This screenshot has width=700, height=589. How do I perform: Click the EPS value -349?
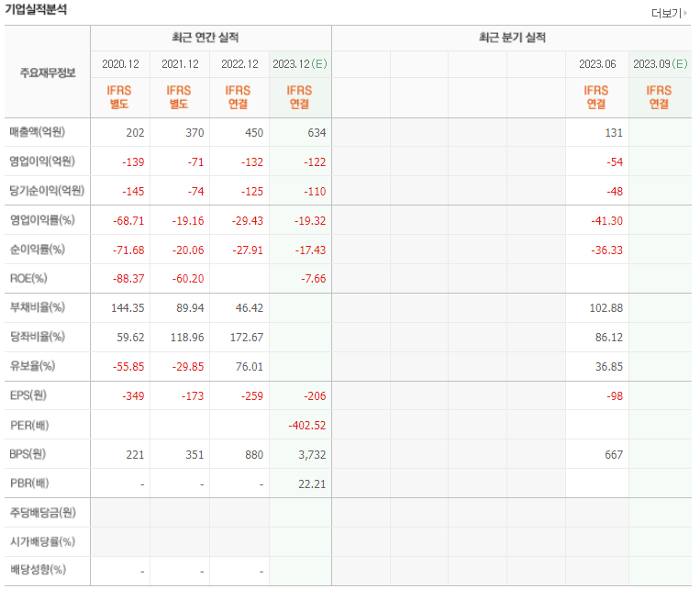coord(133,396)
